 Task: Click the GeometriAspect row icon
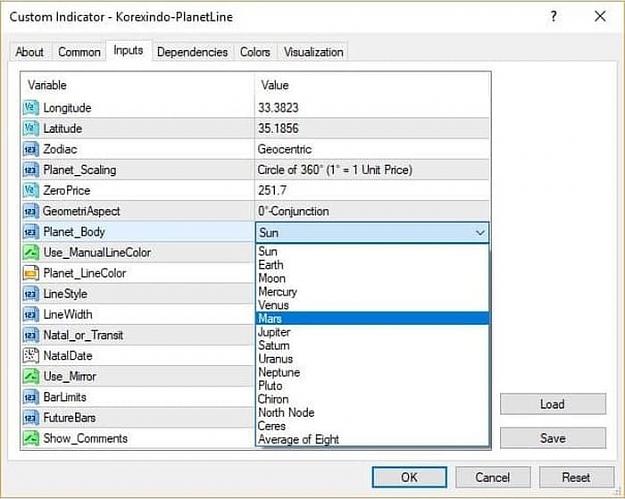(31, 211)
